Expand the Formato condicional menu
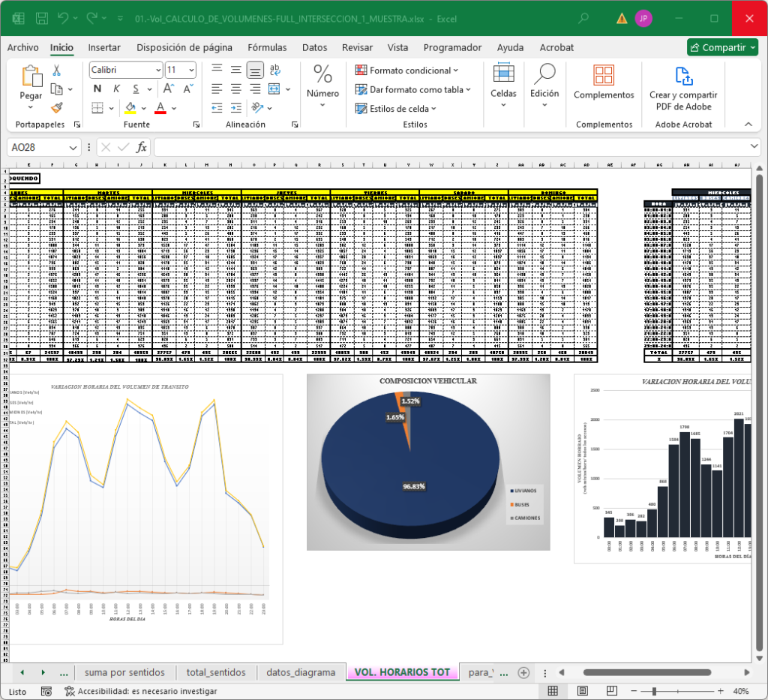This screenshot has width=768, height=700. (x=409, y=71)
